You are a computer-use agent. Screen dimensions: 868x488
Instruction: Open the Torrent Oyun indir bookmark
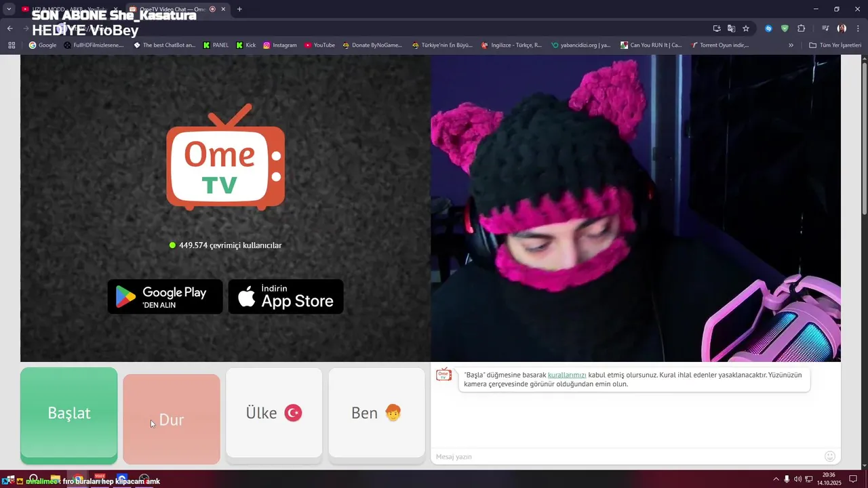tap(719, 45)
